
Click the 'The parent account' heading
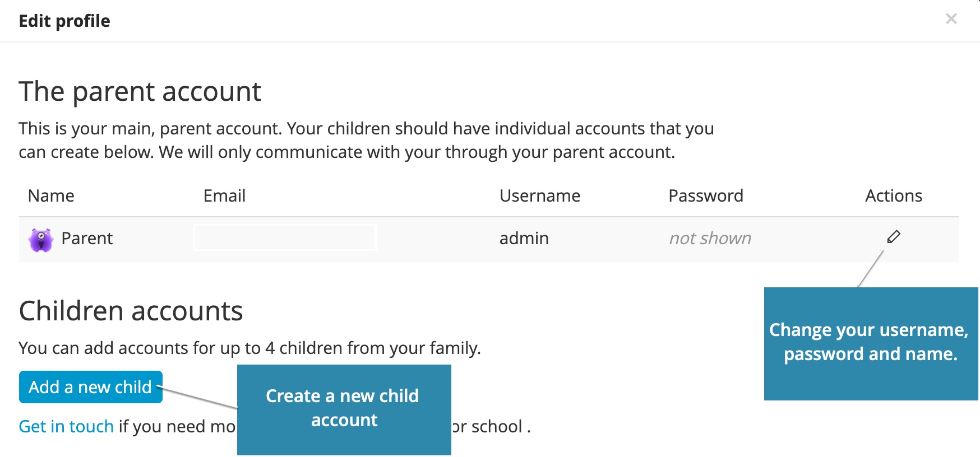140,91
